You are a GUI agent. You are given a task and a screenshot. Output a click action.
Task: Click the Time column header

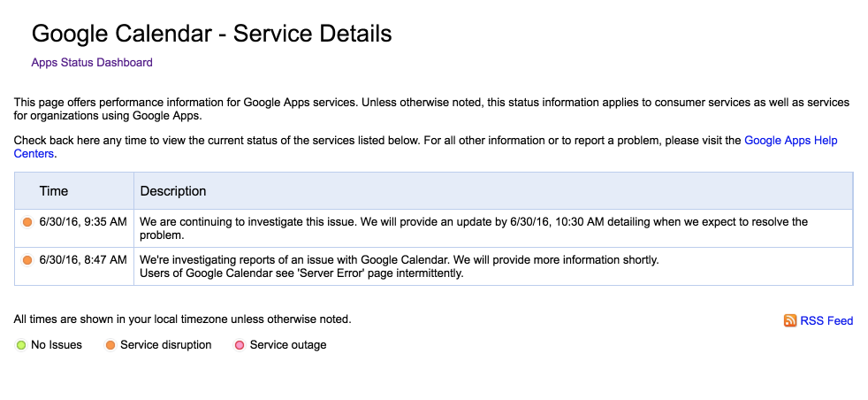tap(54, 191)
